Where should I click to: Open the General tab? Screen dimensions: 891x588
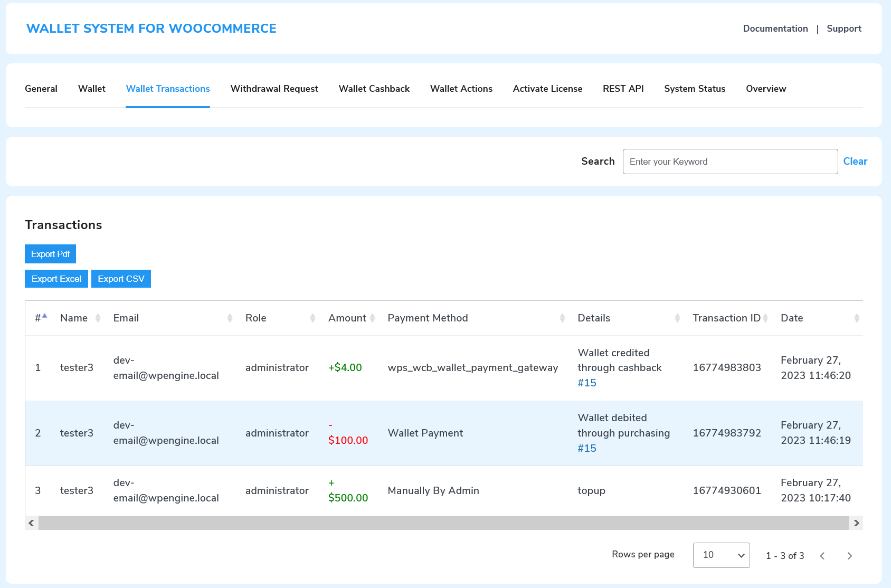point(41,89)
